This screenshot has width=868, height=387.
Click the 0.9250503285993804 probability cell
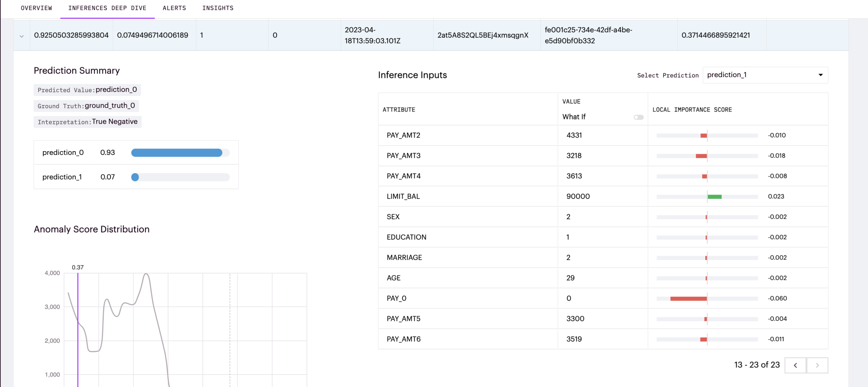pyautogui.click(x=71, y=35)
